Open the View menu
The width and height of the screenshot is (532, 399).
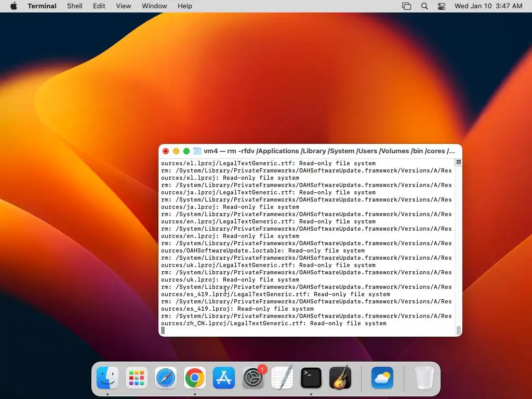coord(124,6)
